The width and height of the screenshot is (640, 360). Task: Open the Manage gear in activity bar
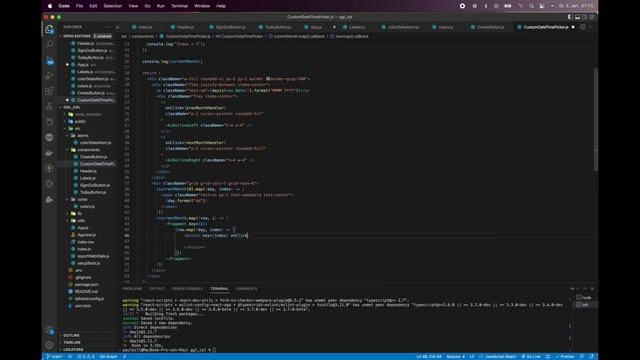[x=49, y=345]
